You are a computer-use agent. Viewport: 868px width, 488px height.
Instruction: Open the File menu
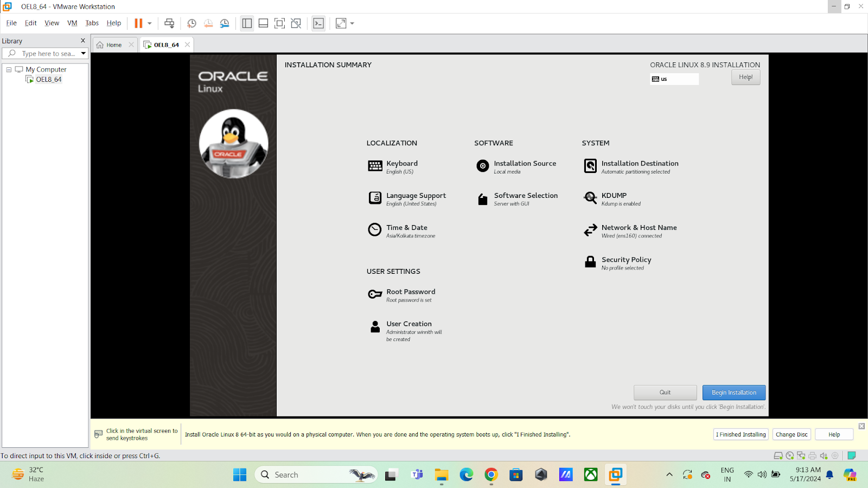point(11,23)
